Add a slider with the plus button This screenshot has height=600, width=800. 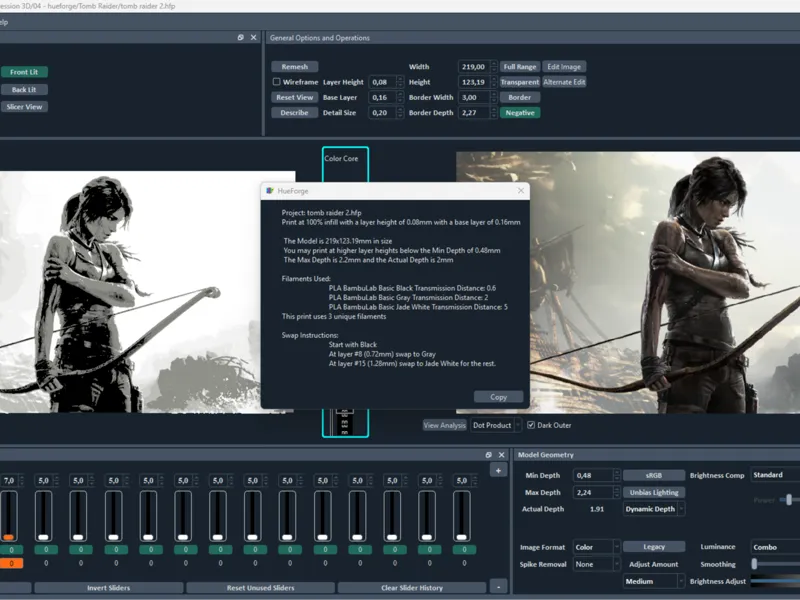click(498, 470)
